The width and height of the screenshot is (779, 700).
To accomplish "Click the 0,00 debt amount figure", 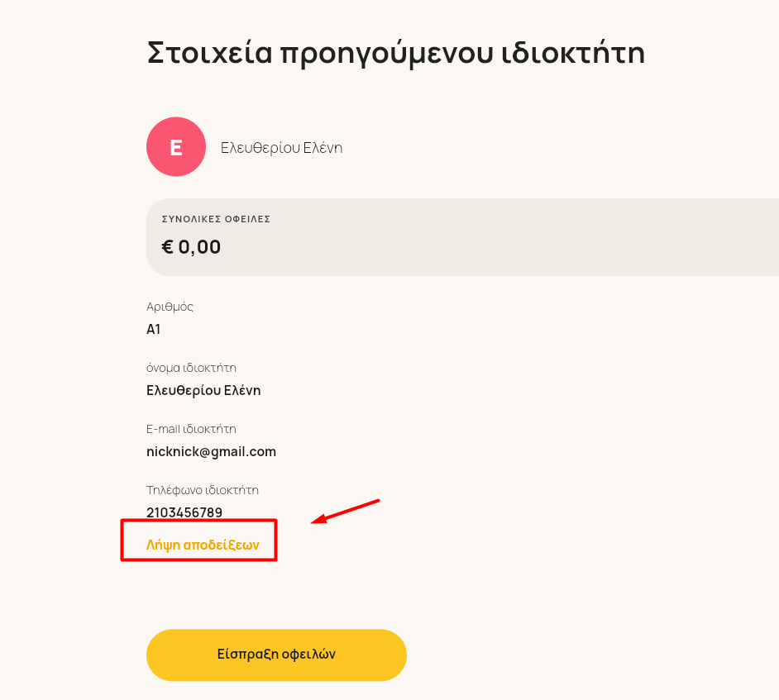I will point(199,247).
